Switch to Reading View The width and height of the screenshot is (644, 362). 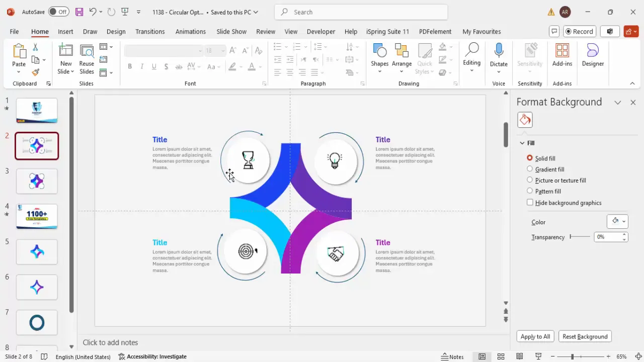520,356
